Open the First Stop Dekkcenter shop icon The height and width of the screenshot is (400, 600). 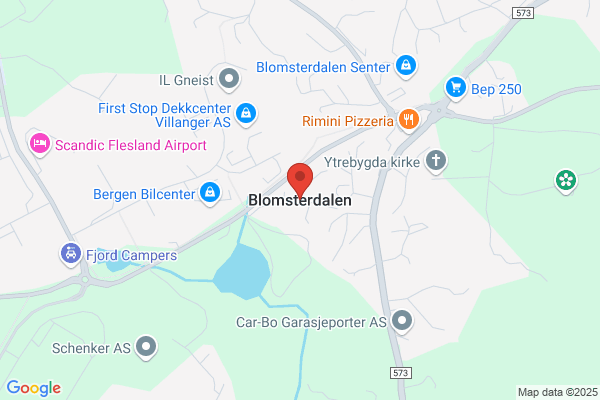click(x=246, y=114)
